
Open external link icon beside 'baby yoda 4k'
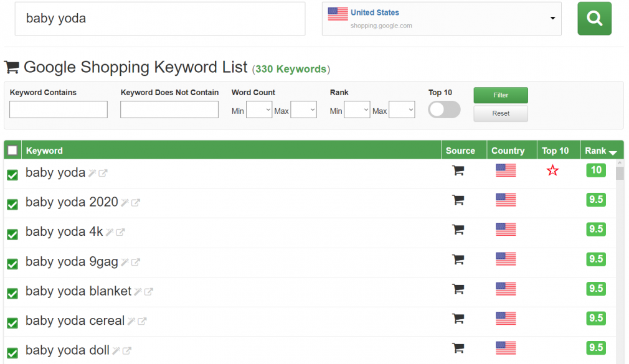[x=120, y=232]
